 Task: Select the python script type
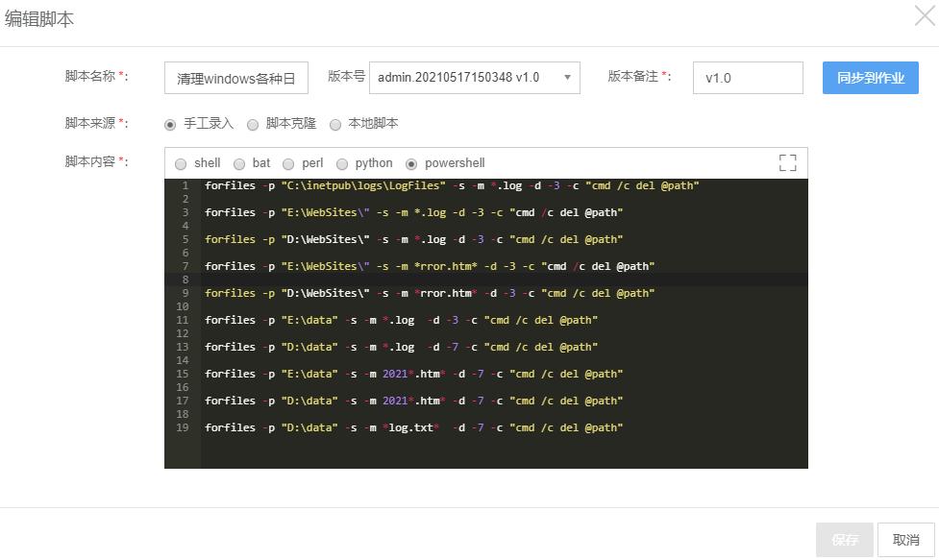point(343,163)
